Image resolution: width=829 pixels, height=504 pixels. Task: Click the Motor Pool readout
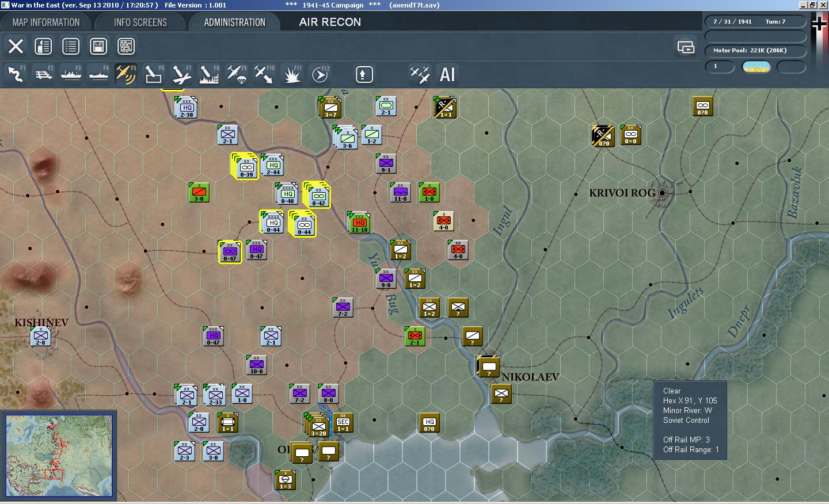754,50
